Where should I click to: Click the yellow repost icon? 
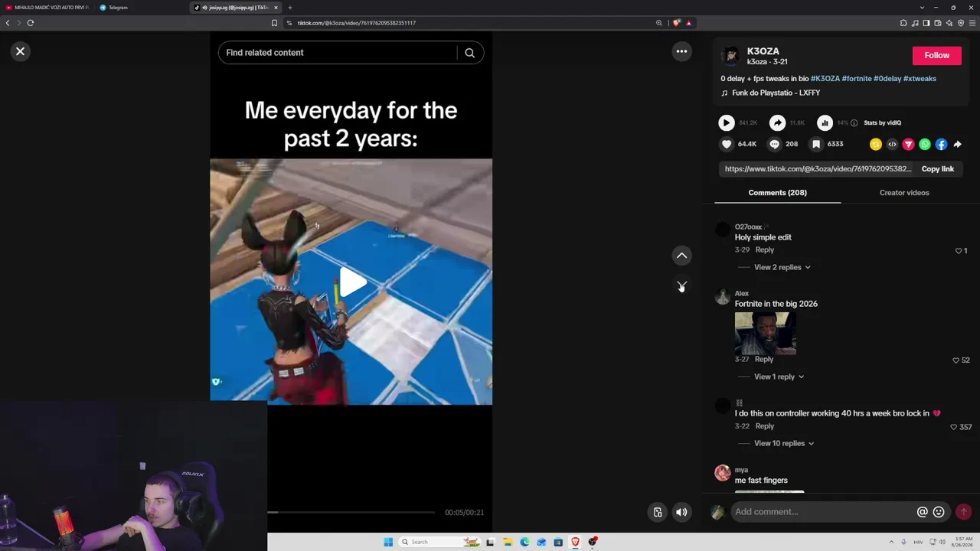[876, 144]
